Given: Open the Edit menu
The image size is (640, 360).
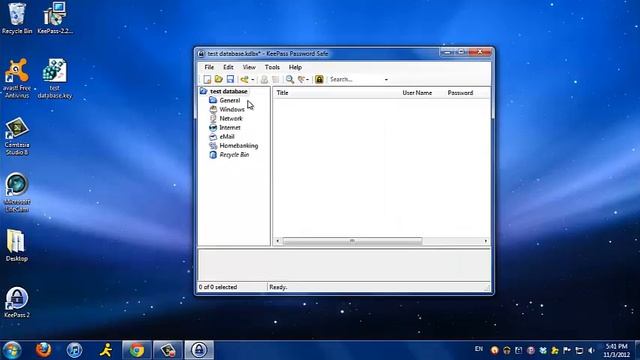Looking at the screenshot, I should click(228, 67).
